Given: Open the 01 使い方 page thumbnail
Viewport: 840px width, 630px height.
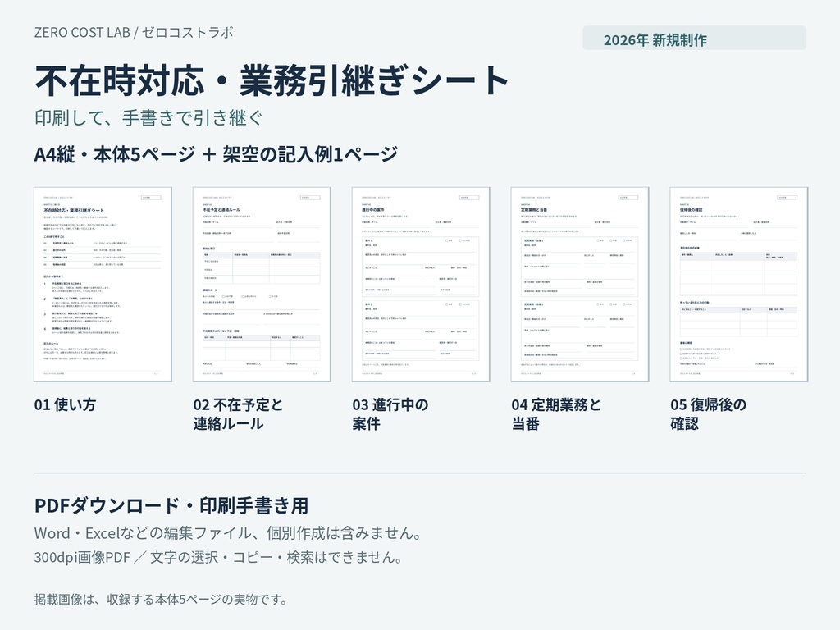Looking at the screenshot, I should coord(103,285).
